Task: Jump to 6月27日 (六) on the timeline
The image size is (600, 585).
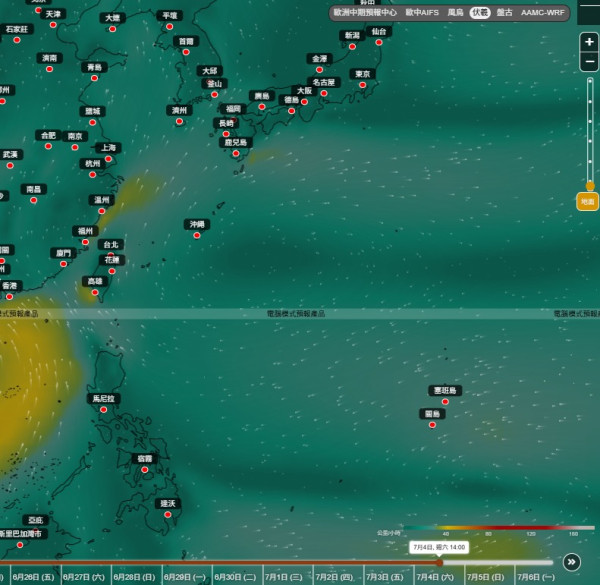Action: (x=84, y=577)
